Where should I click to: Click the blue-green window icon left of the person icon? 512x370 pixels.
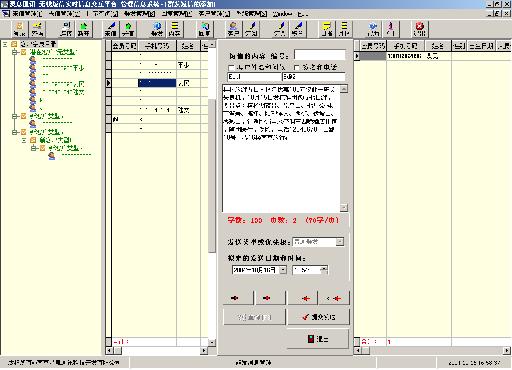pyautogui.click(x=204, y=29)
